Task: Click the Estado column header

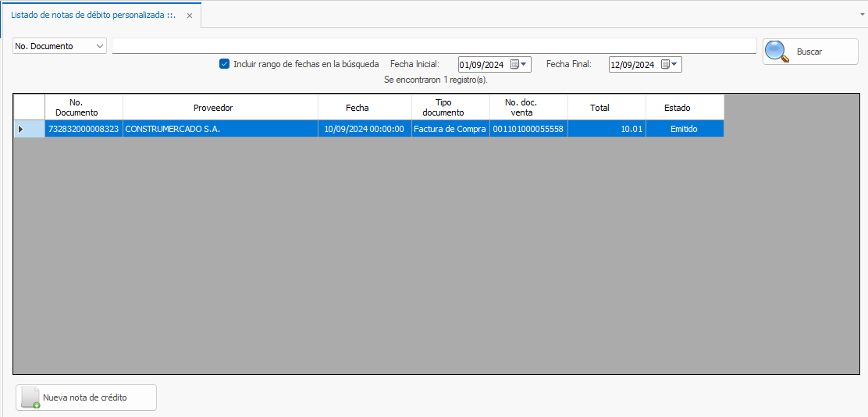Action: click(677, 108)
